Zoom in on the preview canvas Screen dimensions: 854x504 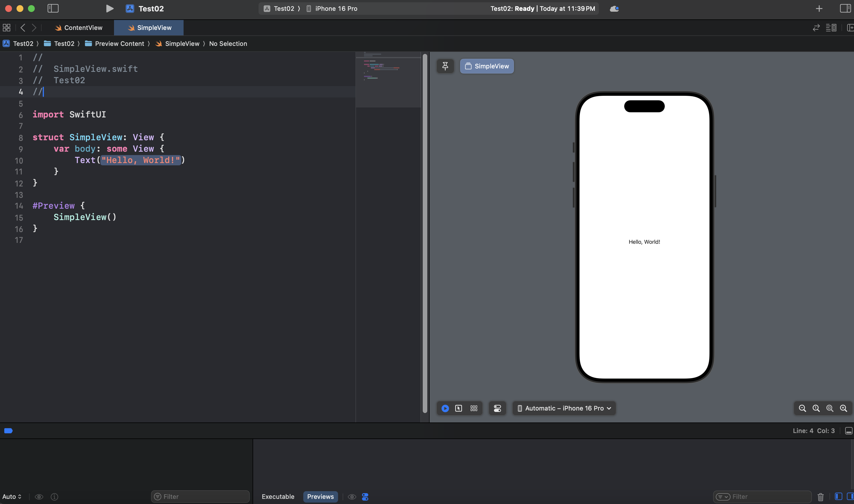(x=843, y=408)
